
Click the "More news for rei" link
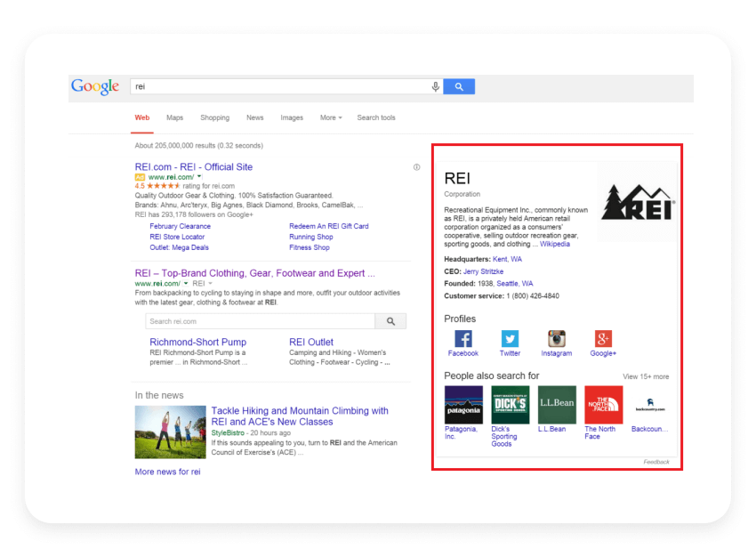click(167, 472)
